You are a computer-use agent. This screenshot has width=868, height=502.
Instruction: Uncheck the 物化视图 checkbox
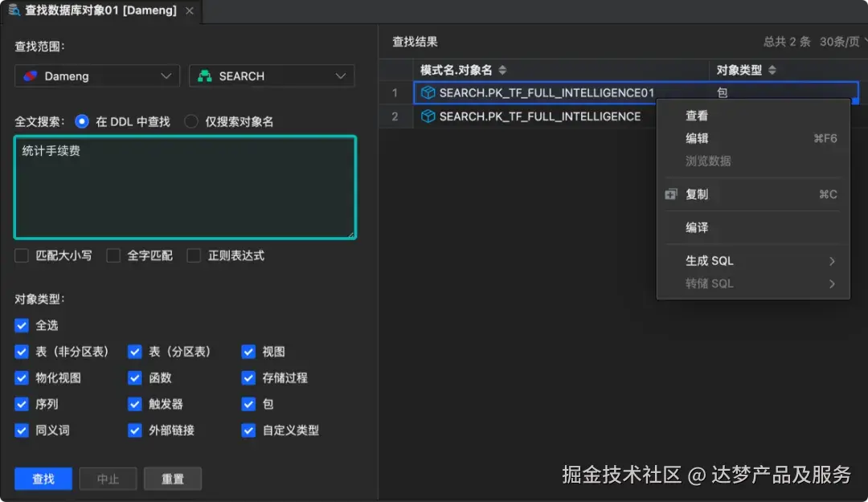click(22, 378)
